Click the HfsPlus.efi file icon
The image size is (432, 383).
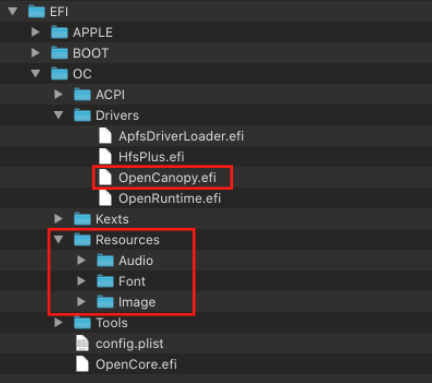105,156
